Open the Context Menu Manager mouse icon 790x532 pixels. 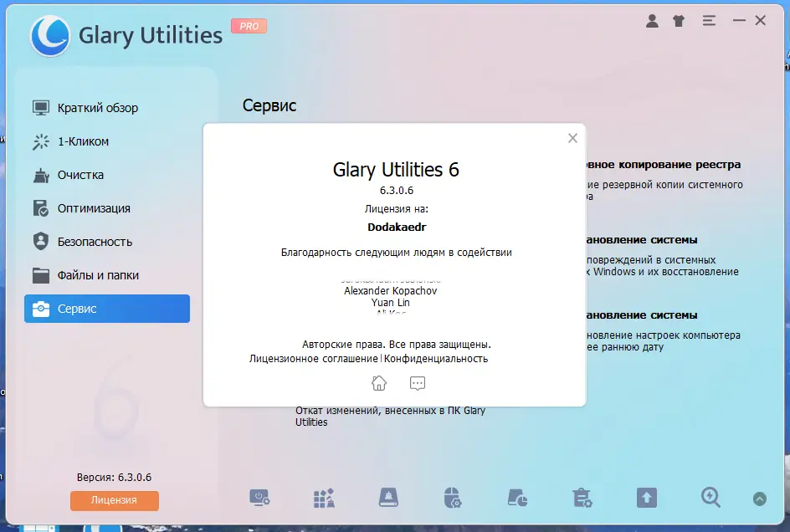tap(453, 498)
